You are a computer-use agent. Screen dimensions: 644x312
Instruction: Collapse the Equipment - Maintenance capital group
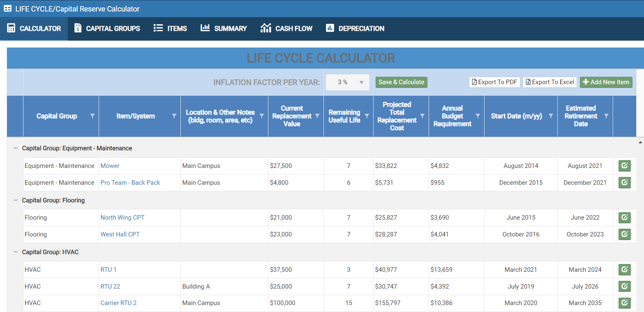[16, 148]
